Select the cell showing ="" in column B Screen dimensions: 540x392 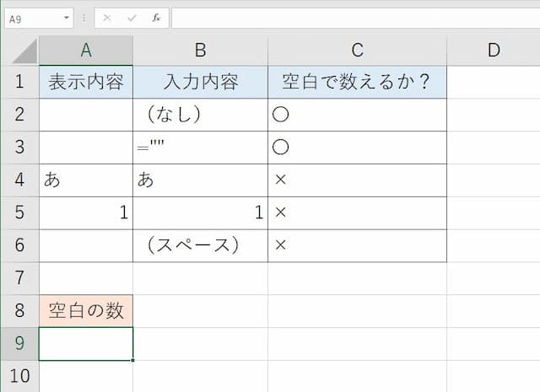pos(201,148)
